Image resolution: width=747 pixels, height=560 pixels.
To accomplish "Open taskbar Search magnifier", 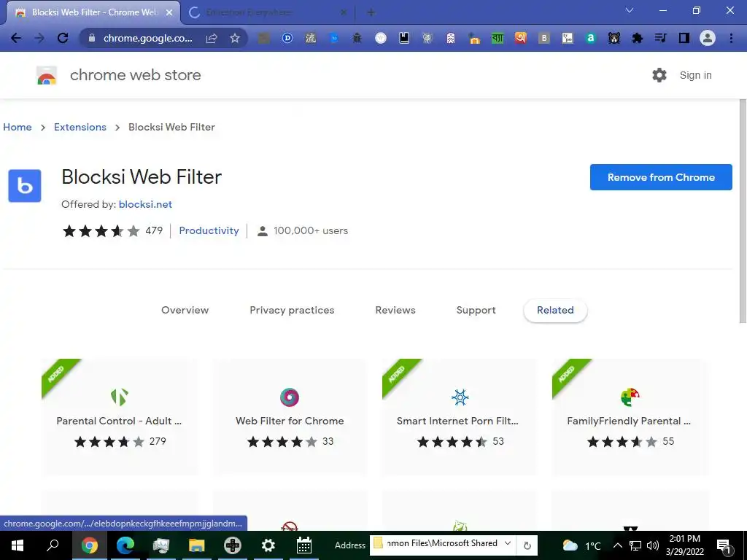I will click(53, 545).
